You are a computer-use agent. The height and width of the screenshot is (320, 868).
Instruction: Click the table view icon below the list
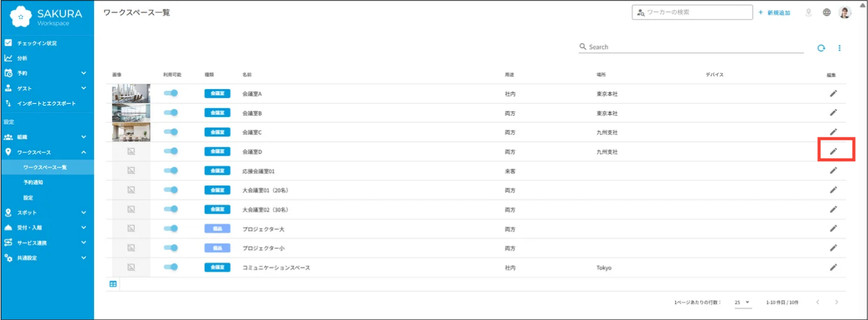(x=113, y=284)
